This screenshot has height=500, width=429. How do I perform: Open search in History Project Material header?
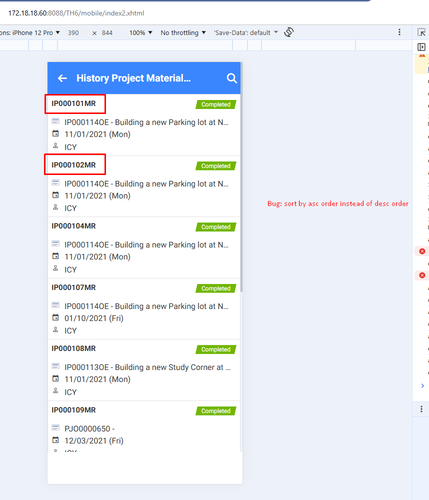pos(232,78)
